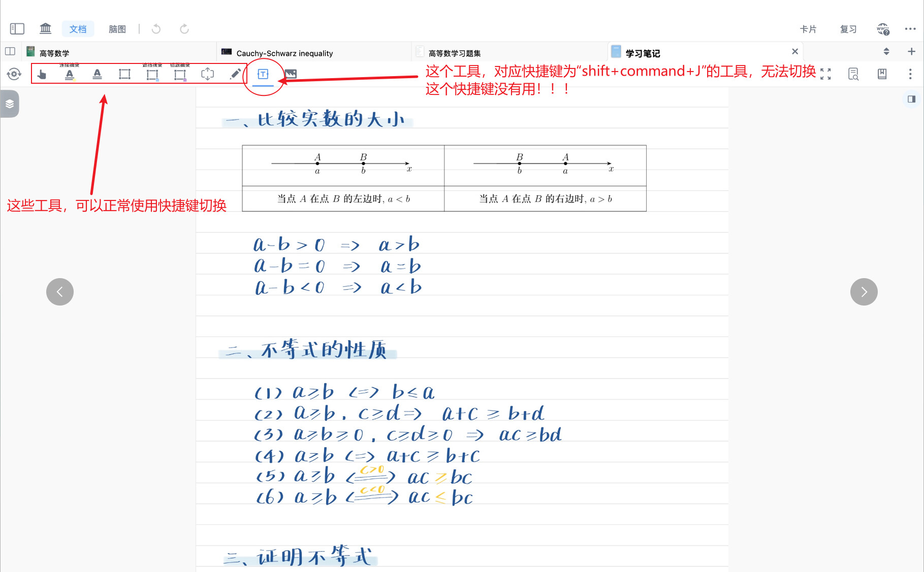Select the 连续摘录 text highlight tool
The image size is (924, 572).
(x=70, y=73)
